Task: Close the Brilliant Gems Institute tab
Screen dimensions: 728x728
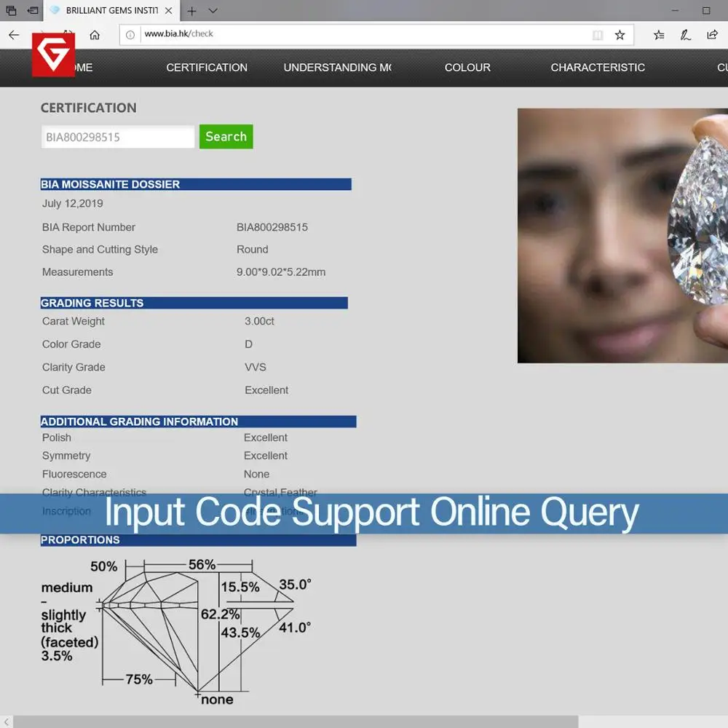Action: coord(169,10)
